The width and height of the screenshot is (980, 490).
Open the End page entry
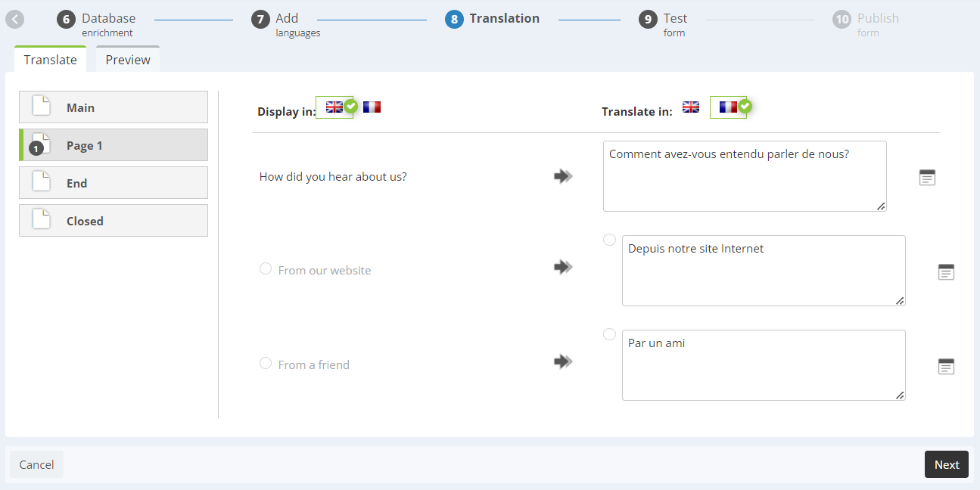click(x=114, y=183)
